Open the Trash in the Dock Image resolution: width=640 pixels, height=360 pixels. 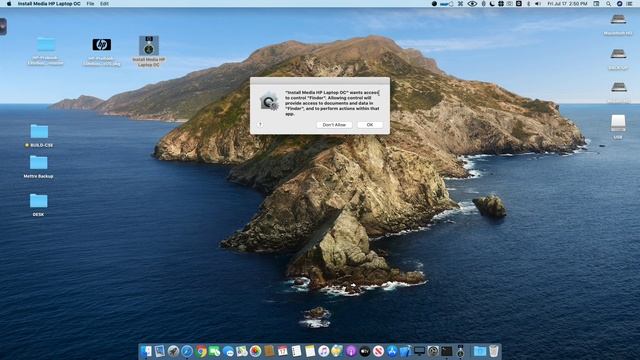[493, 351]
